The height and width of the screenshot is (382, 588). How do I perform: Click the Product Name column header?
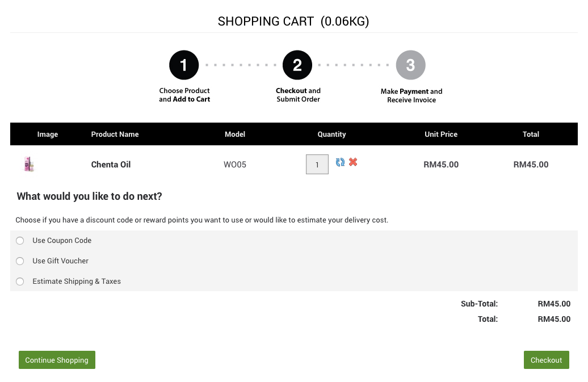coord(115,135)
